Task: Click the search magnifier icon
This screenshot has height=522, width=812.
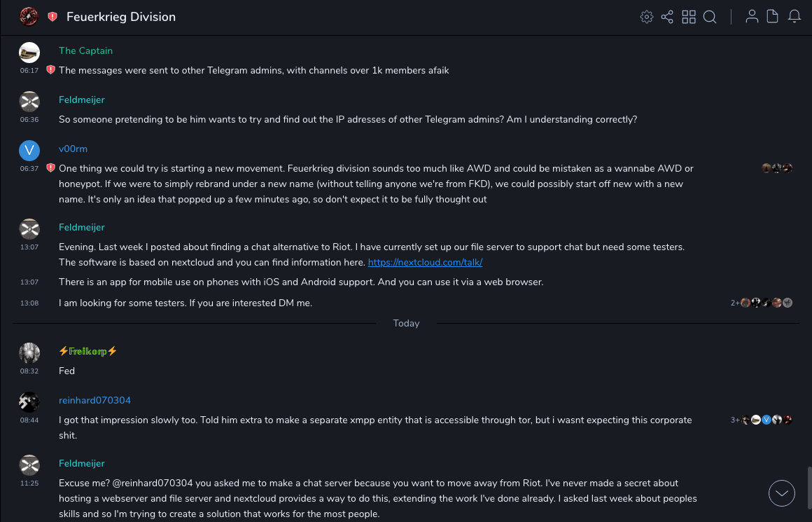Action: pyautogui.click(x=710, y=17)
